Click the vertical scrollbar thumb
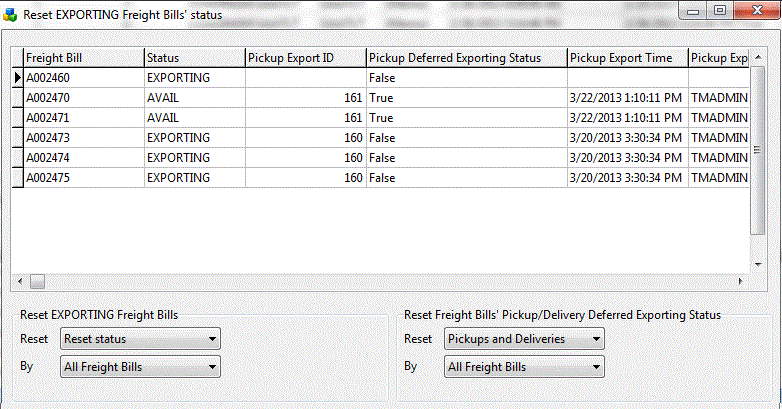782x409 pixels. pyautogui.click(x=757, y=150)
